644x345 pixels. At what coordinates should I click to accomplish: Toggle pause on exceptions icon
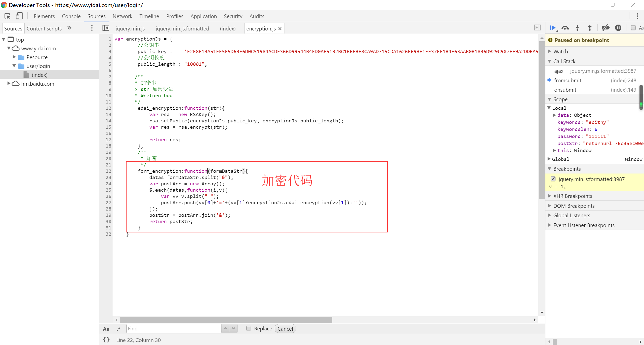618,28
